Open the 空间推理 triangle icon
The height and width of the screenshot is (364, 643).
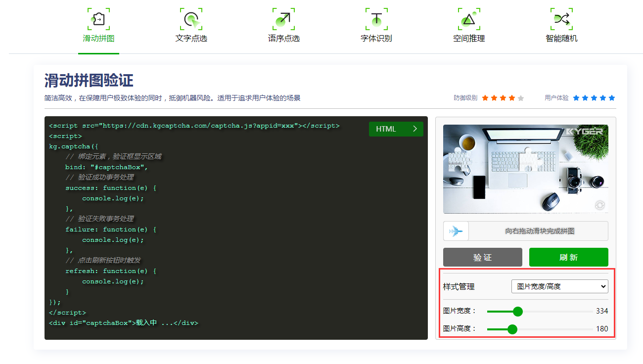coord(469,19)
